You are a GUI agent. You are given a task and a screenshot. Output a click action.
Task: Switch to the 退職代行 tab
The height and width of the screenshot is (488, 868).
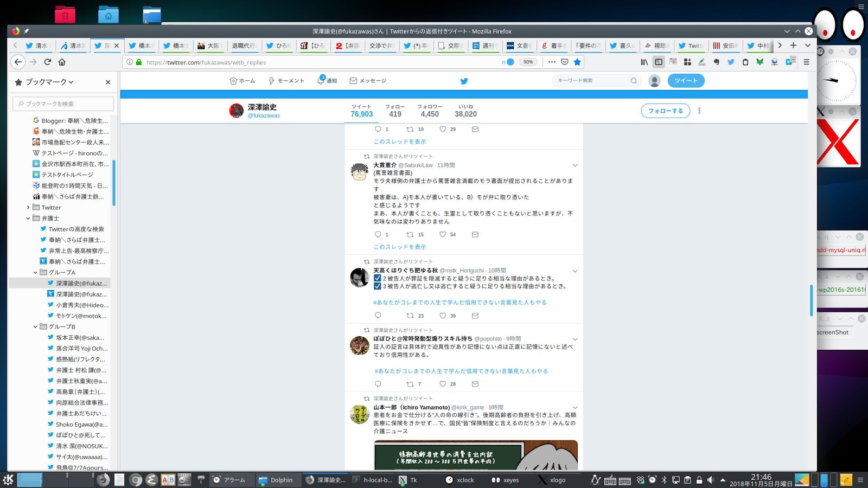click(x=244, y=46)
